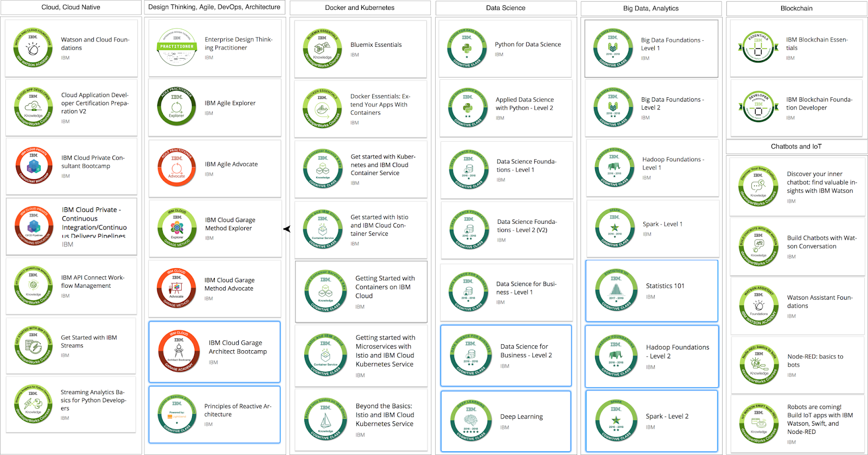
Task: Click the IBM Cloud Garage Method Explorer badge
Action: (177, 228)
